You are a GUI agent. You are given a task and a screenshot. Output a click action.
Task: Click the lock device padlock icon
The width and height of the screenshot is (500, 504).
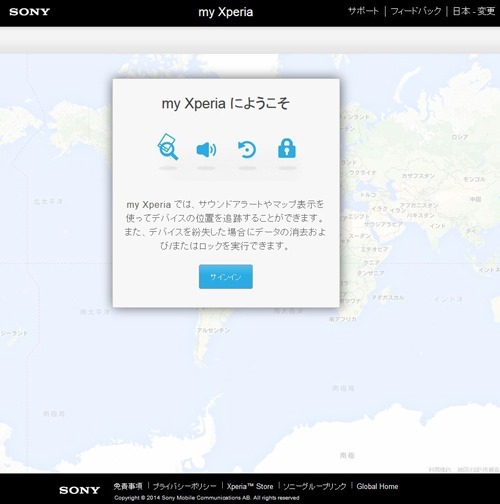287,148
